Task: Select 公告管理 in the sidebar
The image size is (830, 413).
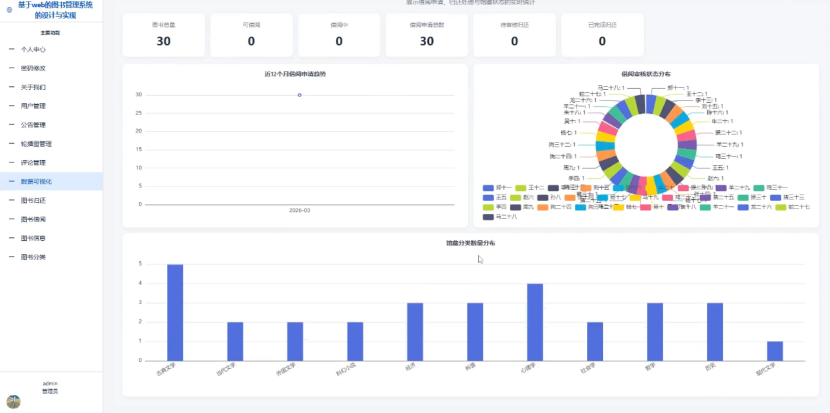Action: (x=51, y=125)
